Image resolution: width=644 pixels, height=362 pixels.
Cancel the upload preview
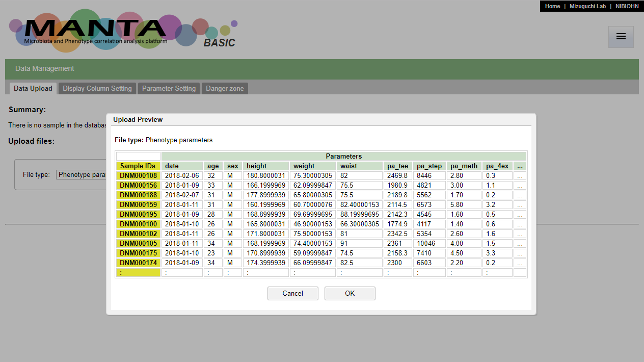coord(293,293)
